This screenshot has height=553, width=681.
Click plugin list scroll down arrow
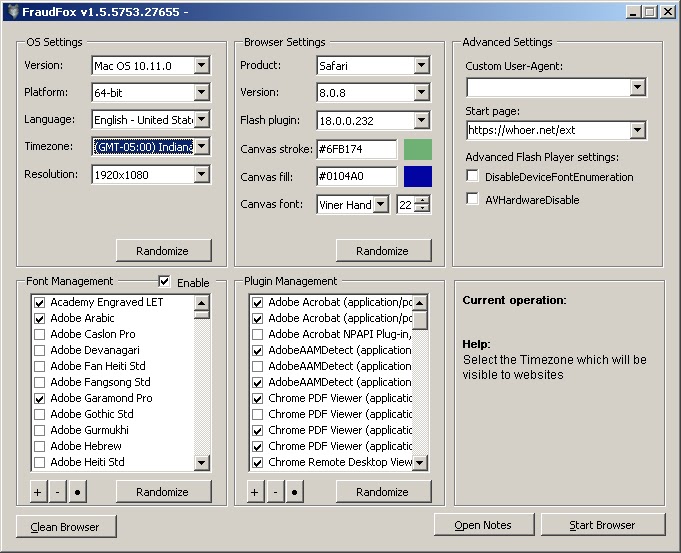(x=420, y=462)
